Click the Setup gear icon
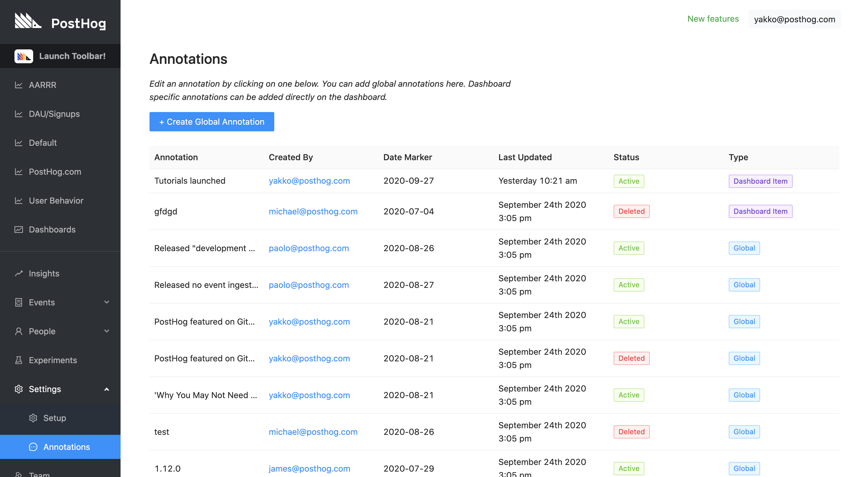This screenshot has width=868, height=477. pyautogui.click(x=33, y=418)
